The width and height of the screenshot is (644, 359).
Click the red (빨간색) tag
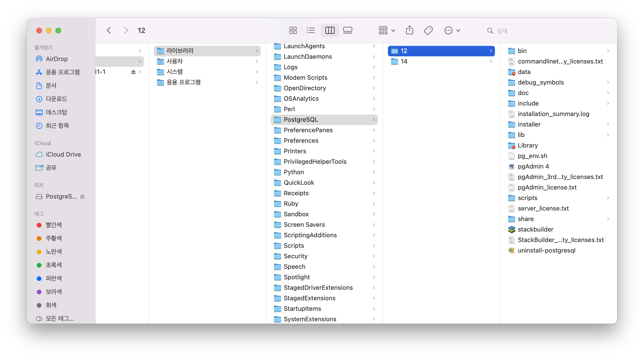[54, 225]
